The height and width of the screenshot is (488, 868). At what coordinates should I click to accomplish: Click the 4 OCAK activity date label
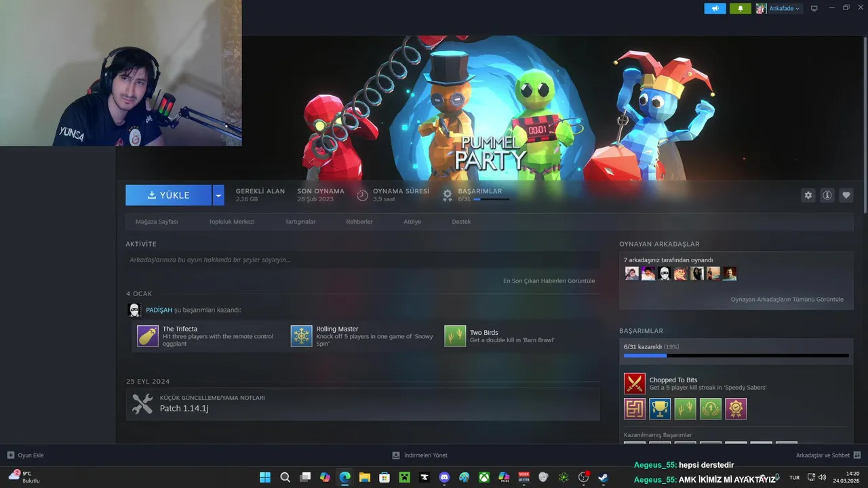click(x=139, y=294)
